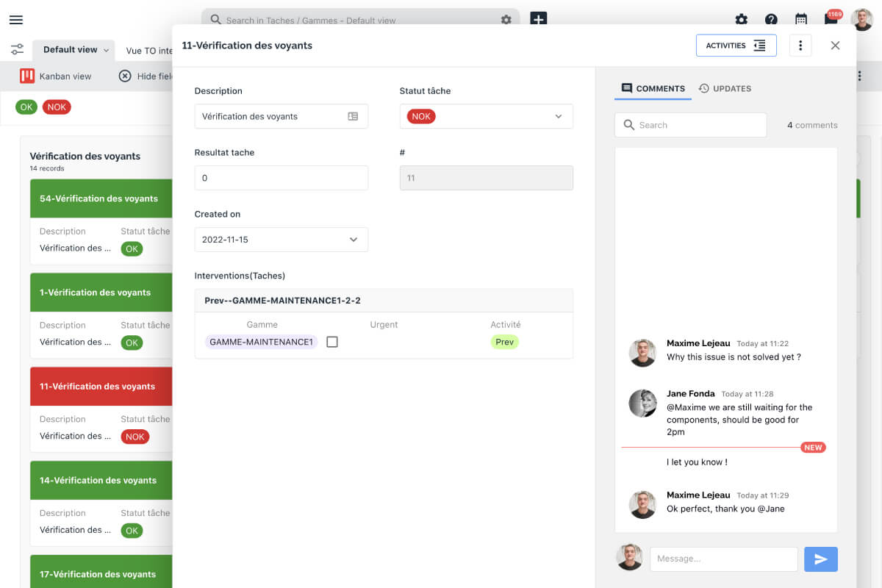Click the ACTIVITIES button
This screenshot has width=882, height=588.
[x=736, y=45]
